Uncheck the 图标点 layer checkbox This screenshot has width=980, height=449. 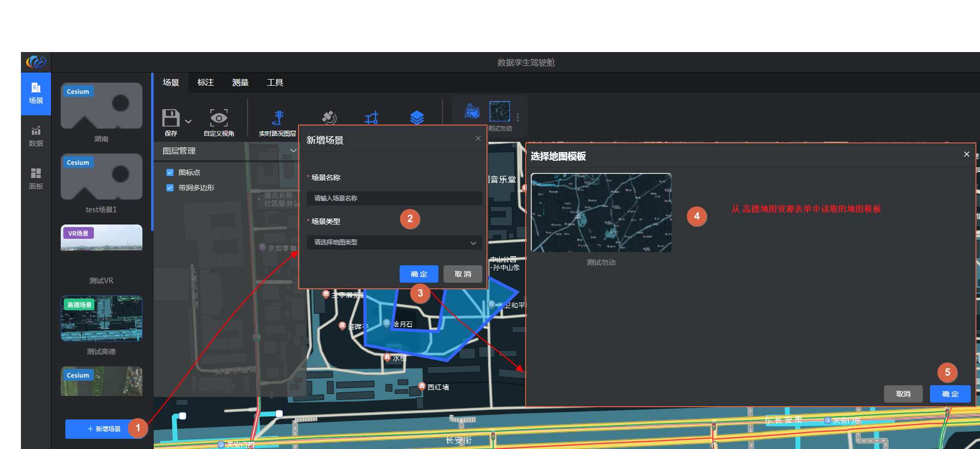[170, 172]
